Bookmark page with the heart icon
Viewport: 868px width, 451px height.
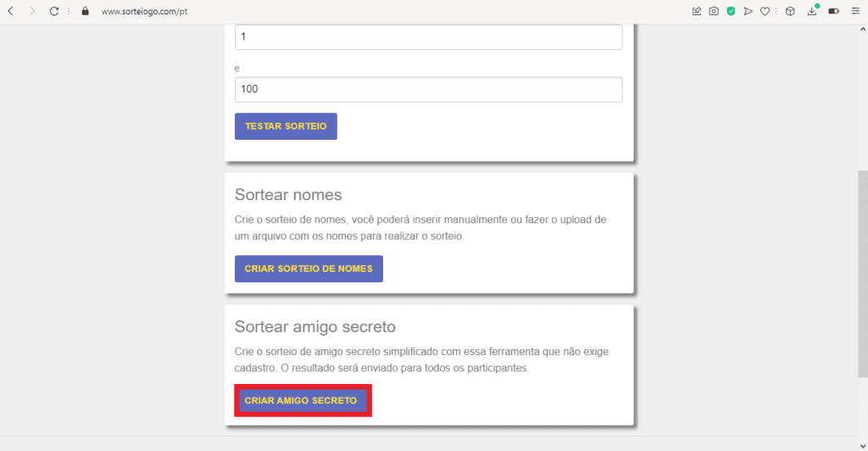tap(765, 11)
